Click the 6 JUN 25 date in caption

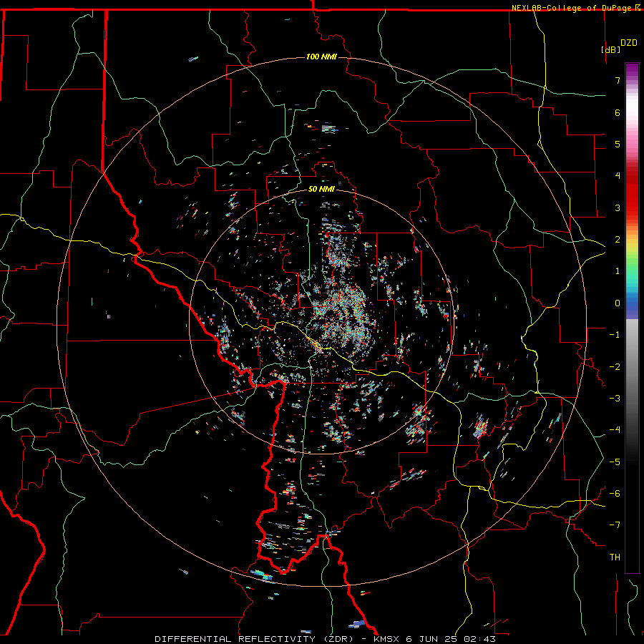[432, 639]
